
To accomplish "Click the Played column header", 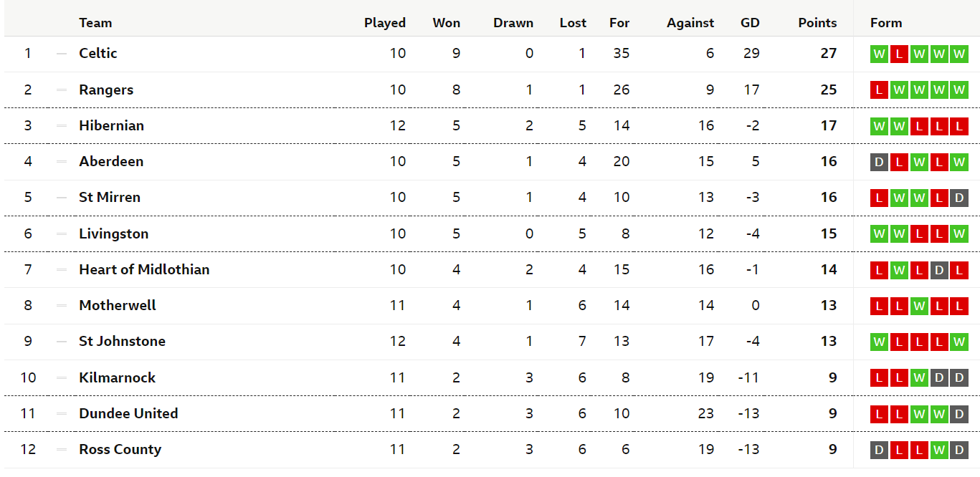I will click(385, 23).
